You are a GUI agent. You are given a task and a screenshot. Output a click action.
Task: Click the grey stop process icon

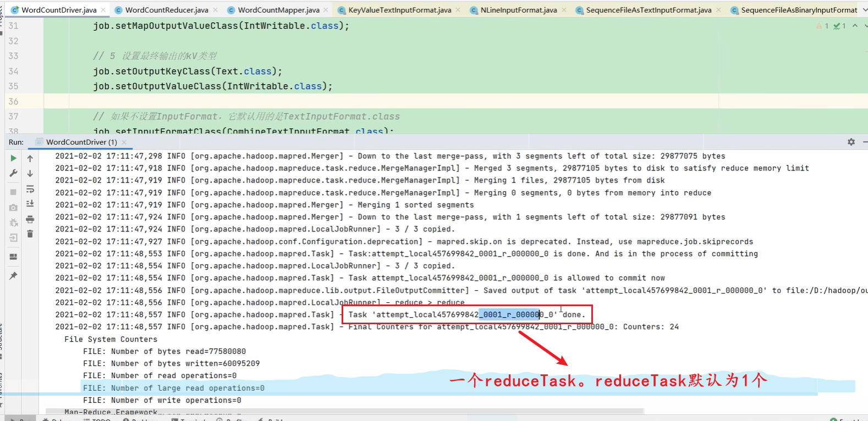tap(13, 192)
